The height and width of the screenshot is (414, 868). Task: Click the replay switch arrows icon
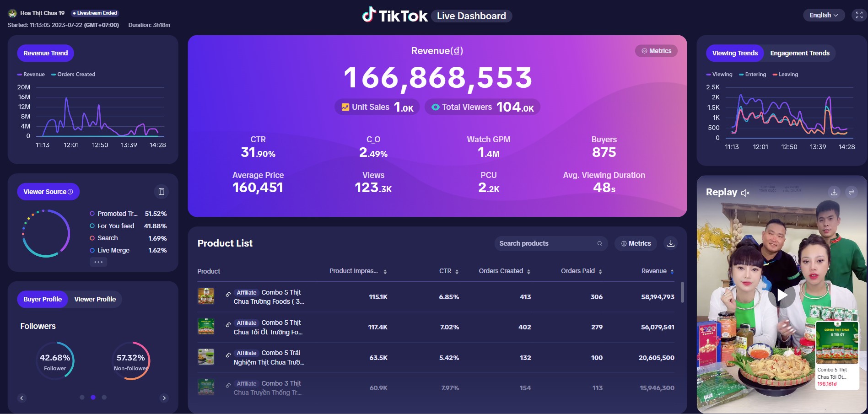pyautogui.click(x=852, y=192)
